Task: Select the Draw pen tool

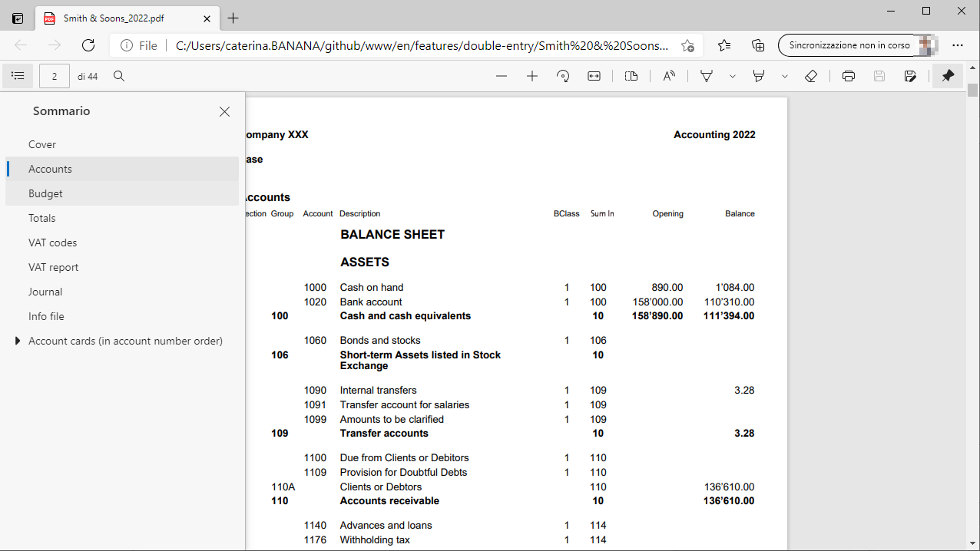Action: coord(707,76)
